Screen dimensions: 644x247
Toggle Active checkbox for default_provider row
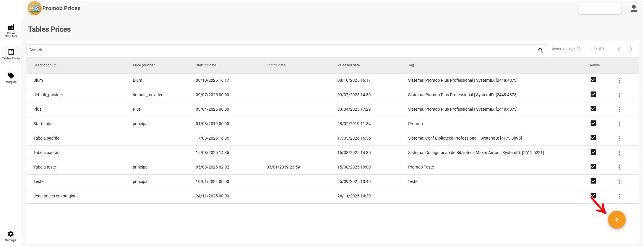593,94
